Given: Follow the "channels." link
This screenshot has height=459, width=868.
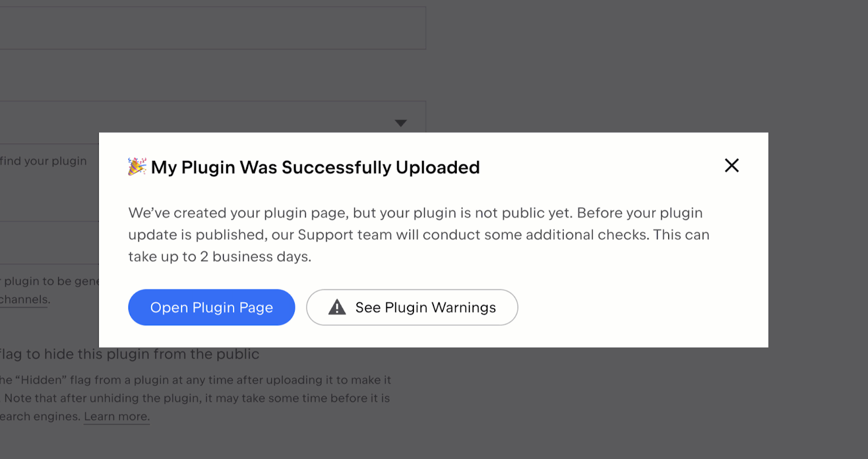Looking at the screenshot, I should click(x=24, y=299).
